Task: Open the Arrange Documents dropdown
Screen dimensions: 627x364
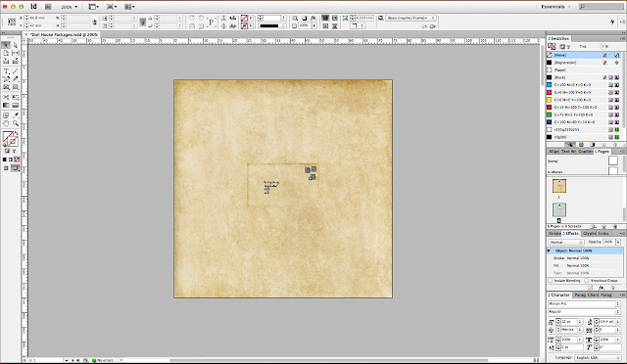Action: [x=129, y=7]
